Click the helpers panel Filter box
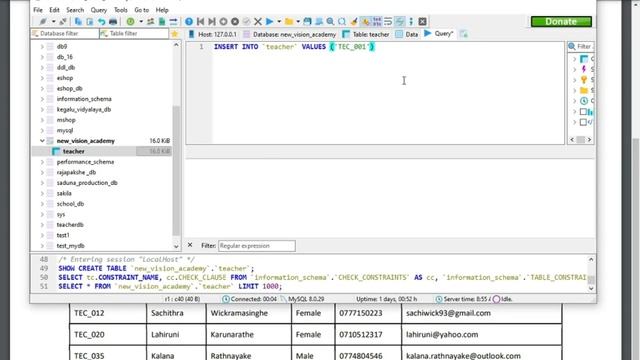Screen dimensions: 640x360 [x=581, y=47]
